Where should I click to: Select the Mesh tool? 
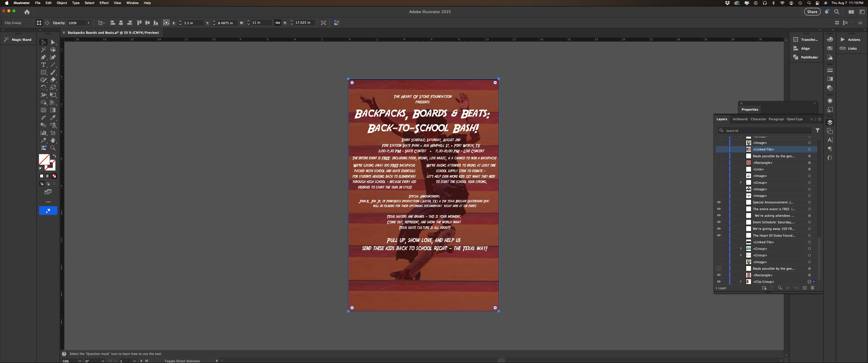pos(43,110)
